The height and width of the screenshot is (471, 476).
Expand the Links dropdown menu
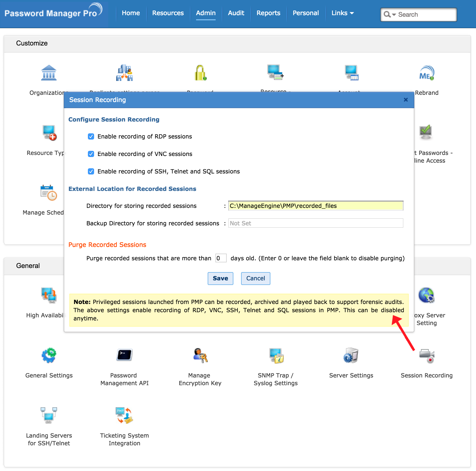[343, 13]
